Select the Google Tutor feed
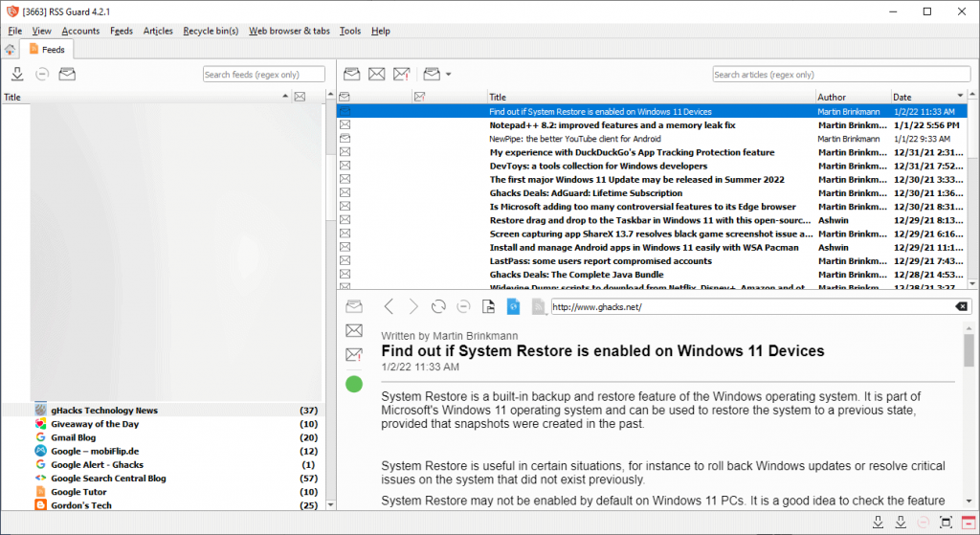 (162, 492)
